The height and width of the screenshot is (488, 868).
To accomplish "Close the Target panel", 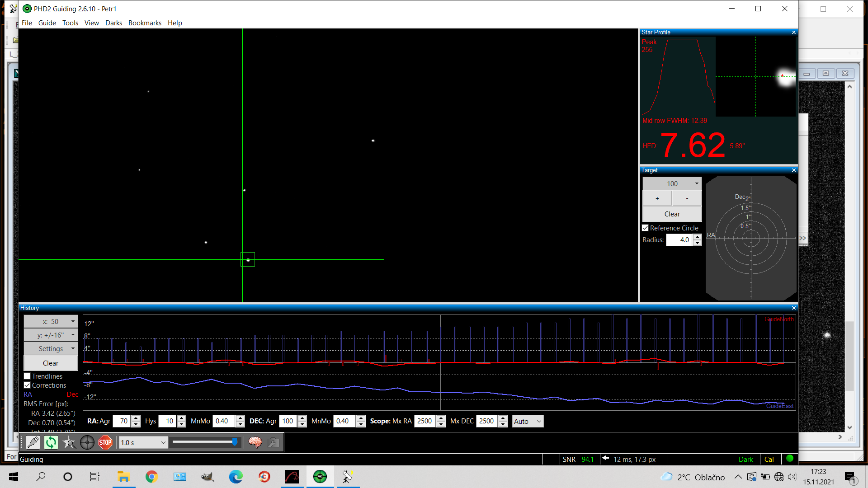I will click(794, 170).
